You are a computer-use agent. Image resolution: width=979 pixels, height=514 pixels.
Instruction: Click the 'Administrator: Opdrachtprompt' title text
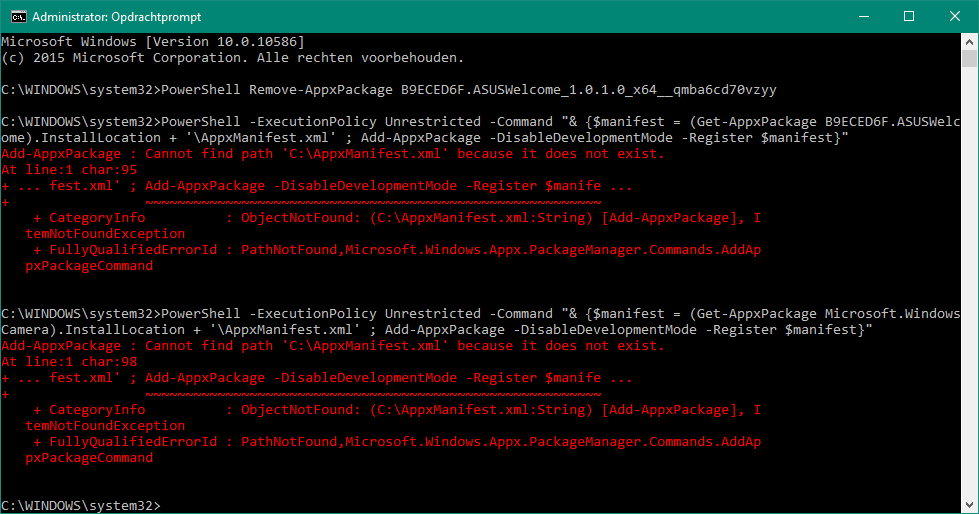[x=117, y=17]
